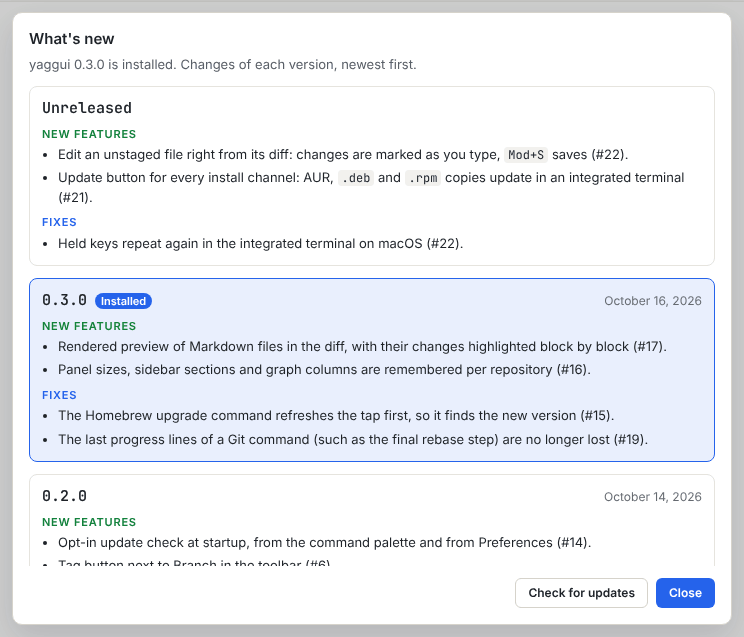The width and height of the screenshot is (744, 637).
Task: Click "Update button for every install channel" line
Action: point(371,187)
